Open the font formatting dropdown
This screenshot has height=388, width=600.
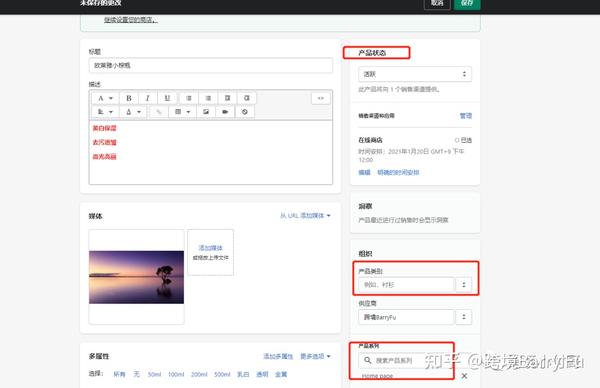click(105, 98)
